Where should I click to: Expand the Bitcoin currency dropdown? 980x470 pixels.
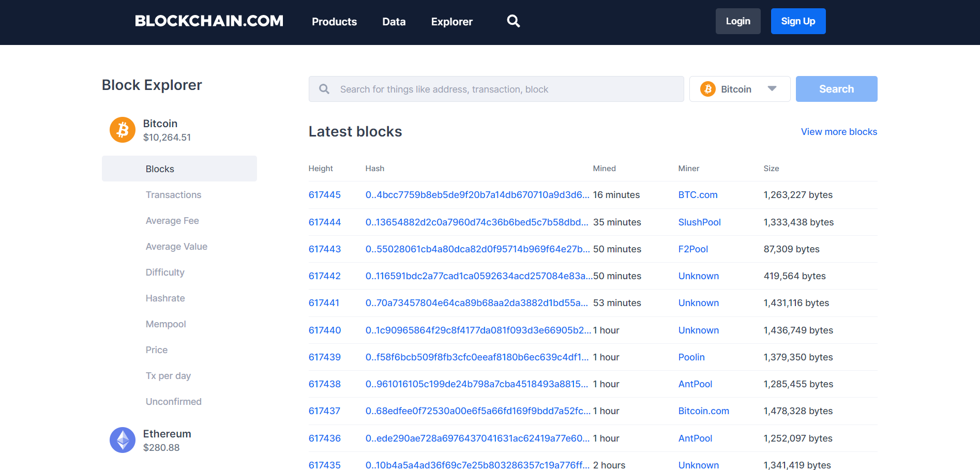pos(772,89)
